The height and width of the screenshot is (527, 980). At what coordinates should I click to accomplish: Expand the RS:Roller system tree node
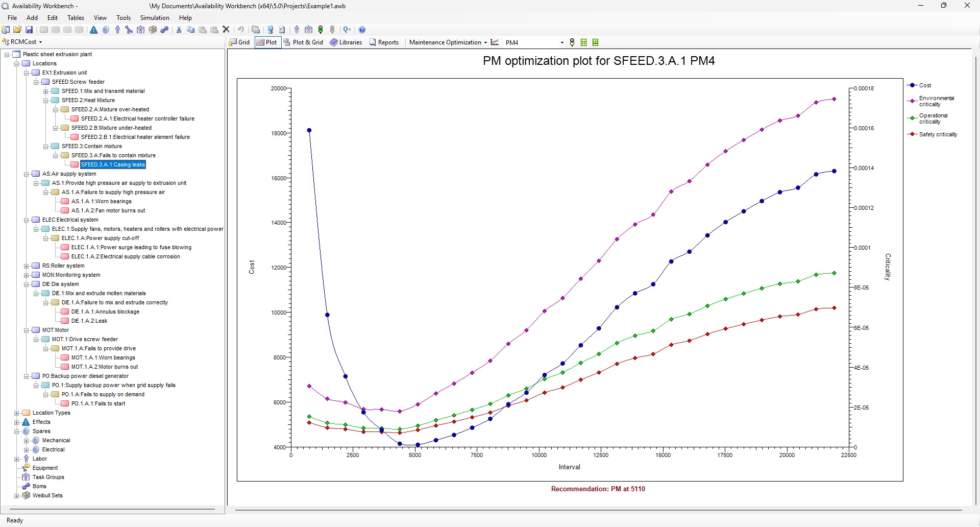(x=27, y=266)
